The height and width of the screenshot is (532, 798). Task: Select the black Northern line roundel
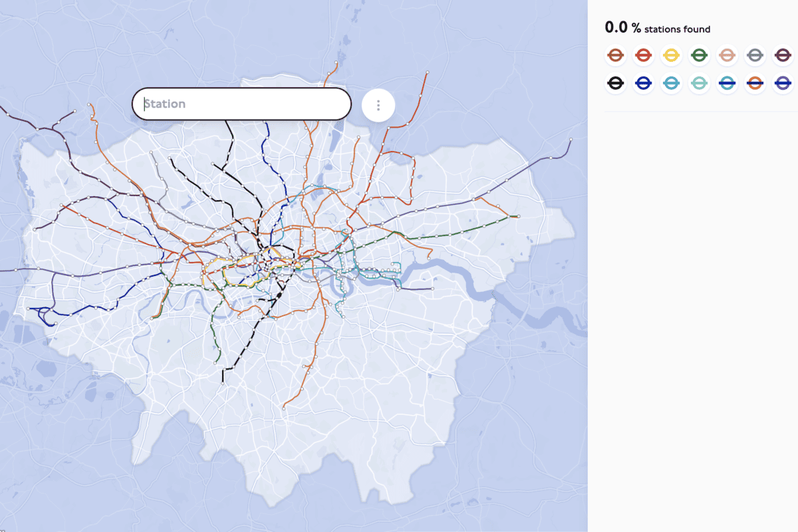point(615,83)
